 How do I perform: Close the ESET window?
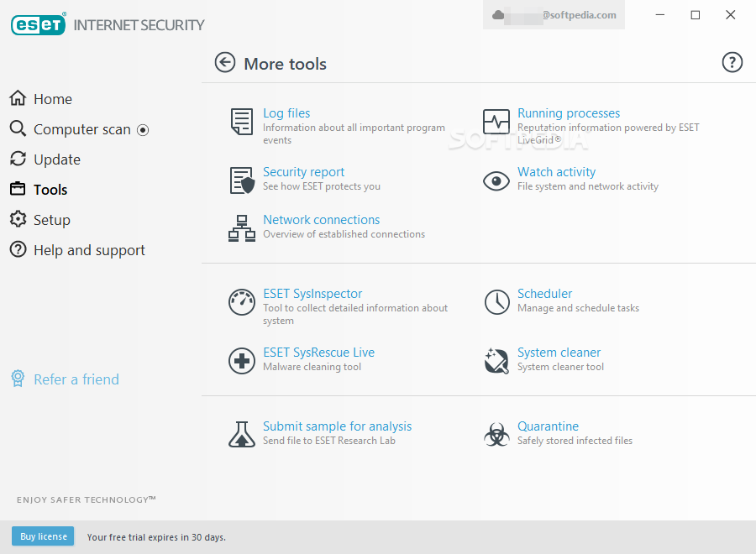point(731,15)
